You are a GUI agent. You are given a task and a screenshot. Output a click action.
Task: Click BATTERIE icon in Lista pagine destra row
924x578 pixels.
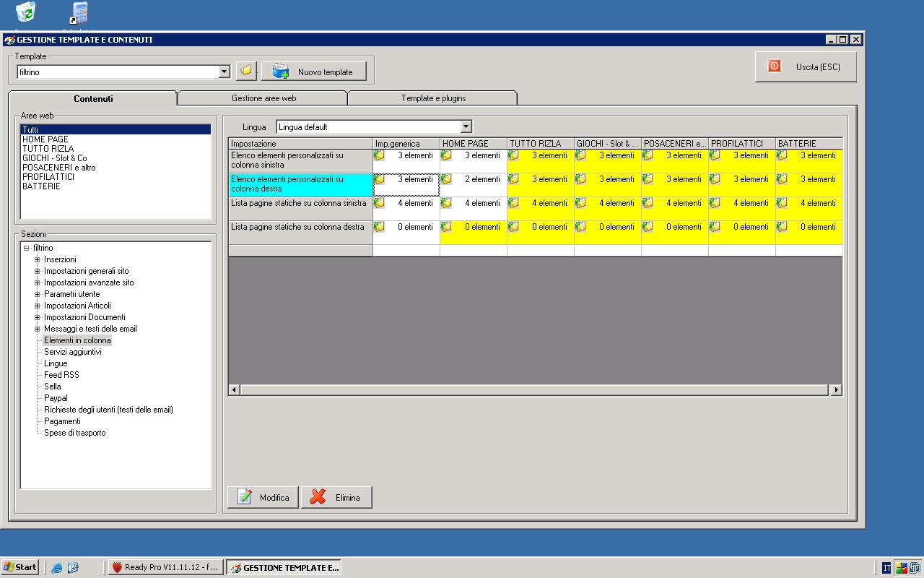pos(782,227)
